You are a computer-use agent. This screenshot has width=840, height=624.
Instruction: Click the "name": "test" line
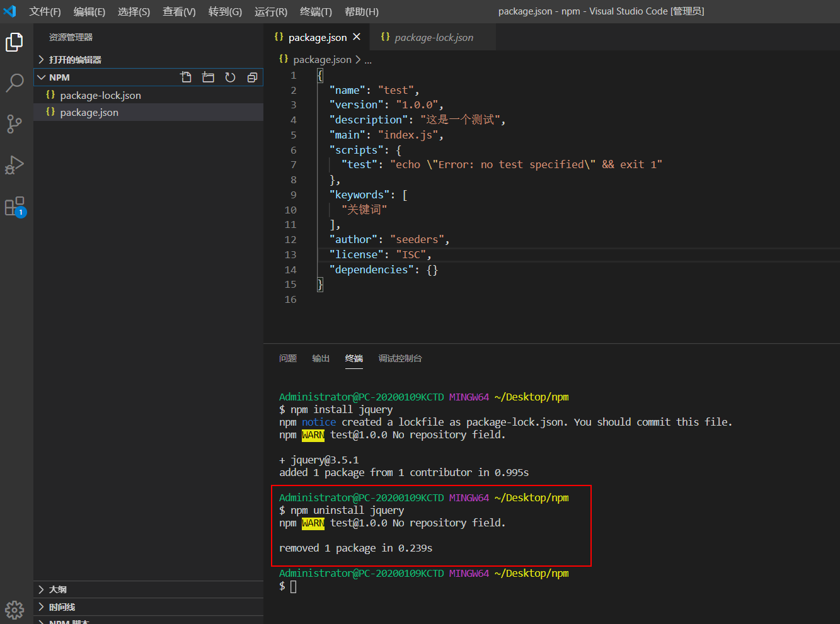pos(374,90)
